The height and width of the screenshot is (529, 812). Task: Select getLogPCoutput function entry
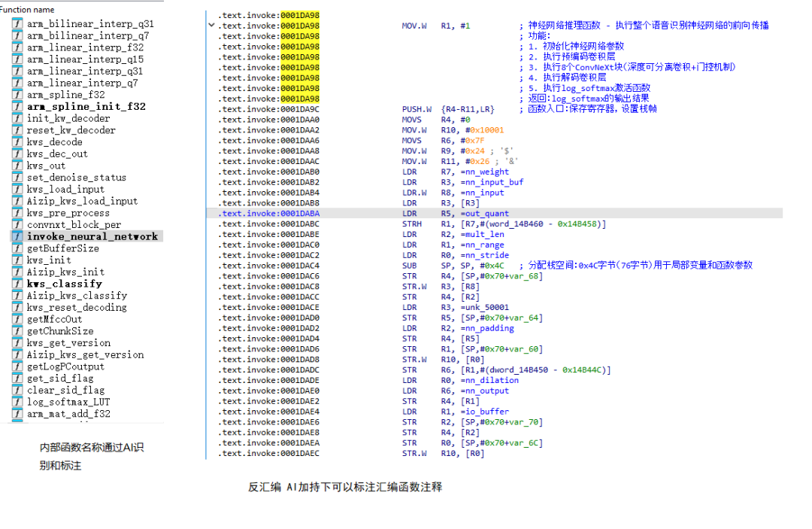(65, 366)
